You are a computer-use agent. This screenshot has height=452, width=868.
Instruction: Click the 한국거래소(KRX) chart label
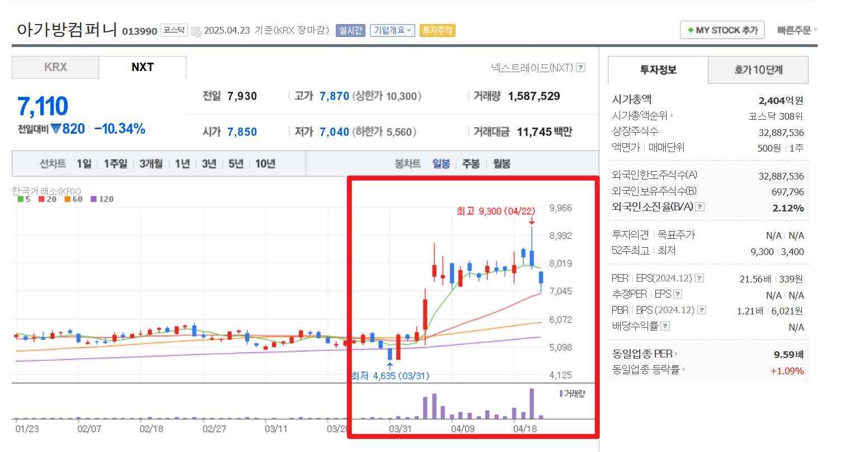click(x=46, y=191)
